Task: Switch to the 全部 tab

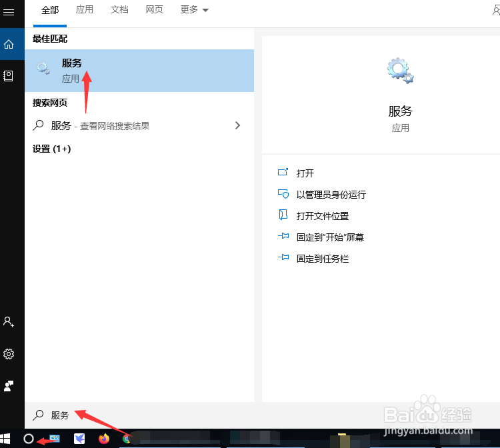Action: click(x=50, y=10)
